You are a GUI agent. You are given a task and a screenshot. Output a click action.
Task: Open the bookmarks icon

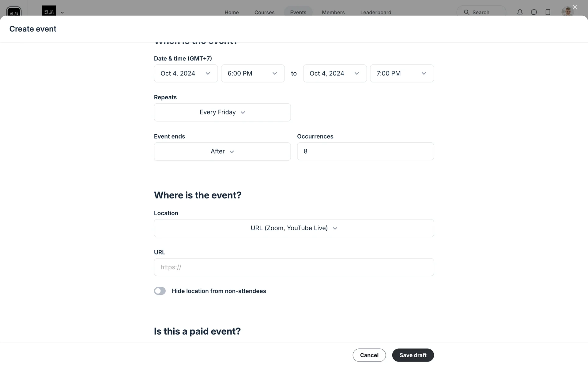(x=548, y=12)
